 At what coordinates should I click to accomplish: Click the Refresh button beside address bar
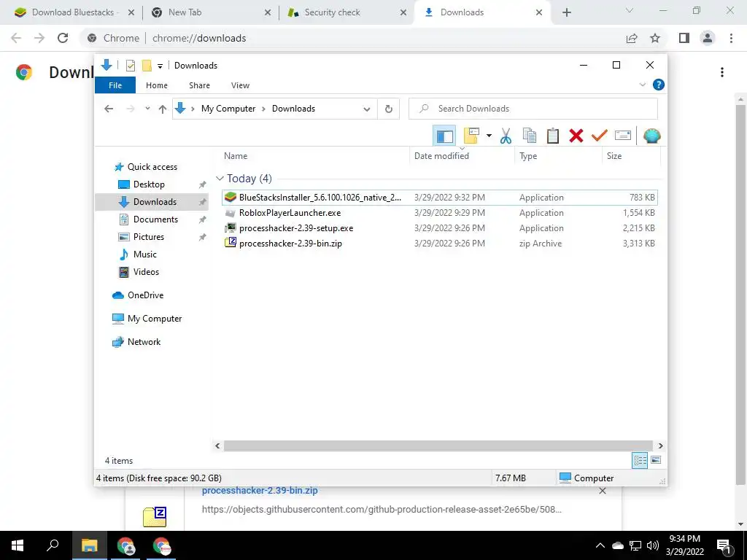[x=389, y=109]
